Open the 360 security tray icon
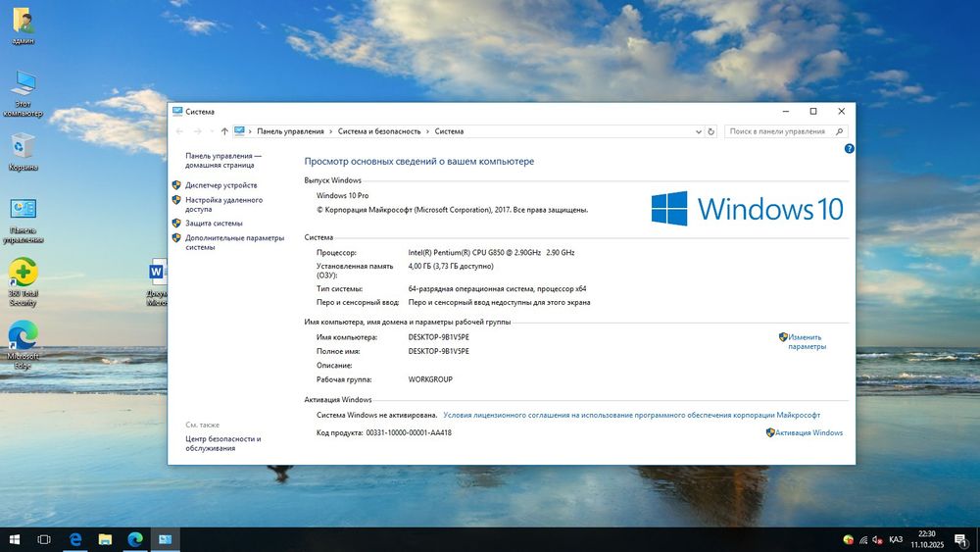980x552 pixels. (848, 539)
